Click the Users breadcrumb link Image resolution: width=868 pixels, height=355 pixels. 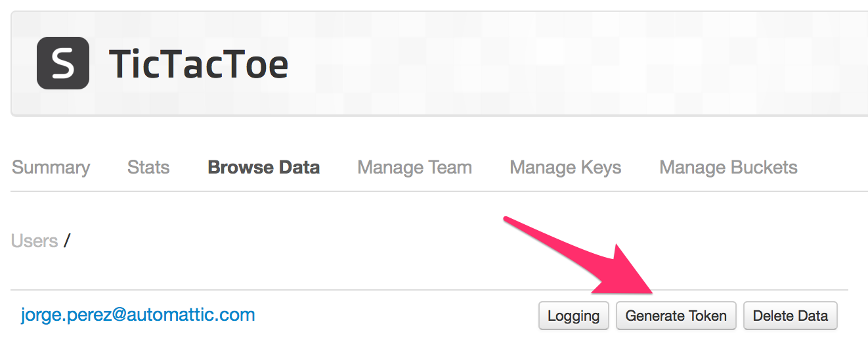(35, 241)
